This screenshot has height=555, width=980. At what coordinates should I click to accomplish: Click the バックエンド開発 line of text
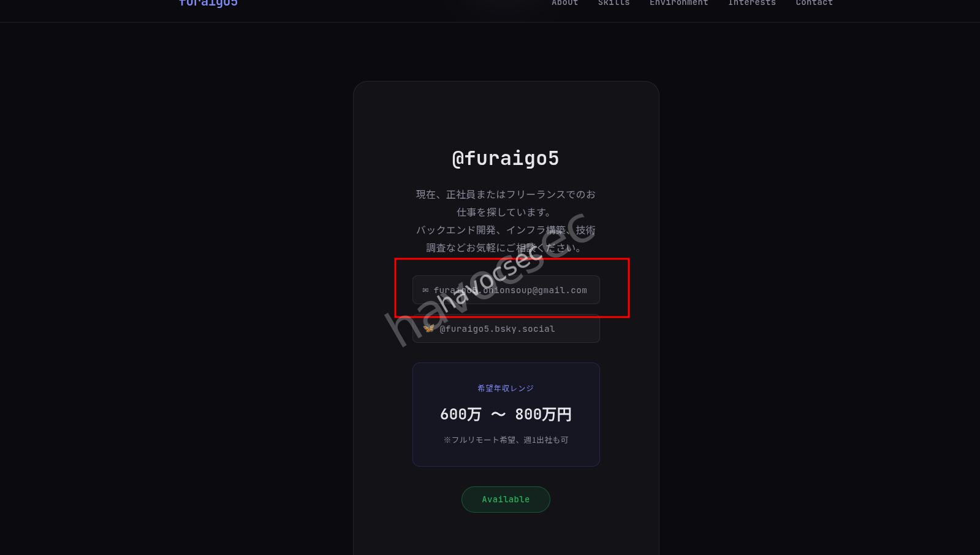(506, 230)
